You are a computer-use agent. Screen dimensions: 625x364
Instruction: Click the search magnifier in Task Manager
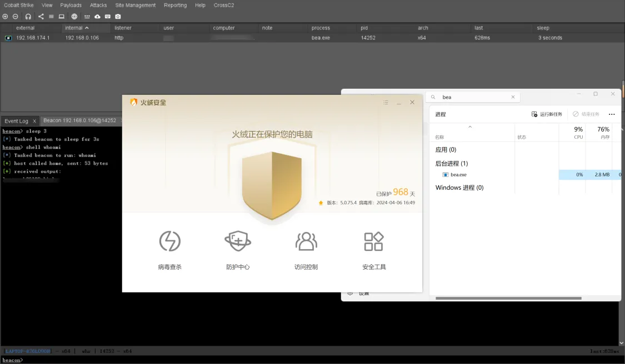tap(433, 97)
